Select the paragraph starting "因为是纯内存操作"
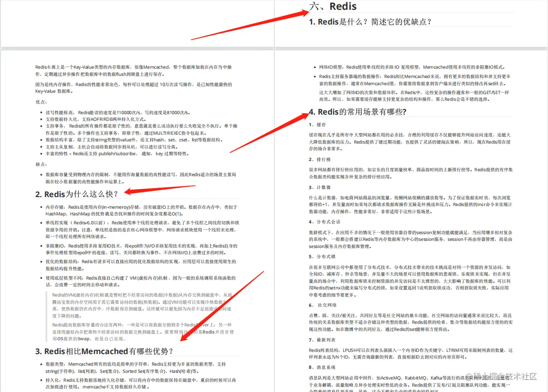 (x=133, y=87)
